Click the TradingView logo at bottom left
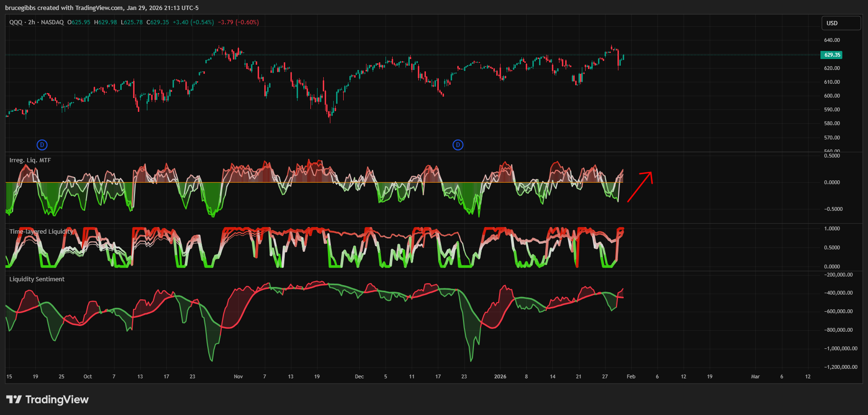This screenshot has height=415, width=868. pos(48,399)
